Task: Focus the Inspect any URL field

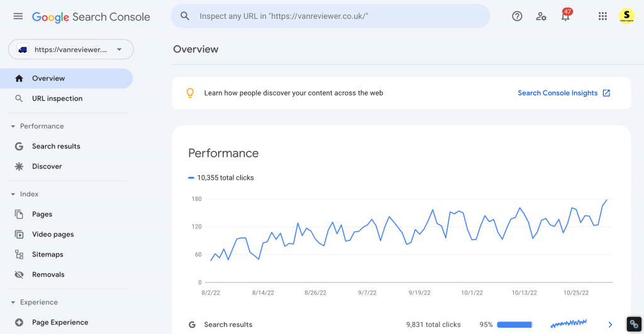Action: pos(330,16)
